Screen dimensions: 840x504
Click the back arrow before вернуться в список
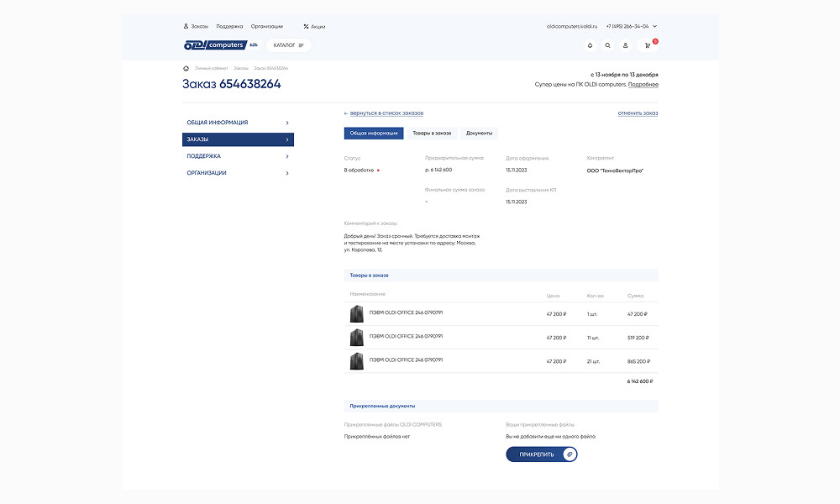[x=346, y=113]
